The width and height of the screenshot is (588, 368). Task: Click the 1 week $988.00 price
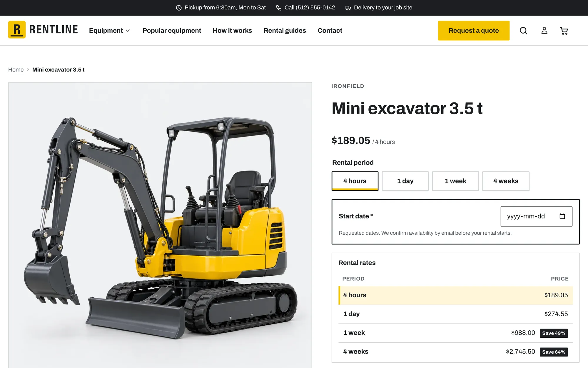523,333
